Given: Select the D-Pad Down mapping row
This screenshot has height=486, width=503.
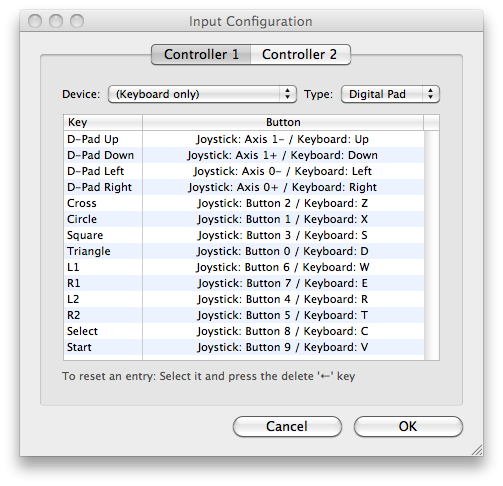Looking at the screenshot, I should tap(244, 155).
